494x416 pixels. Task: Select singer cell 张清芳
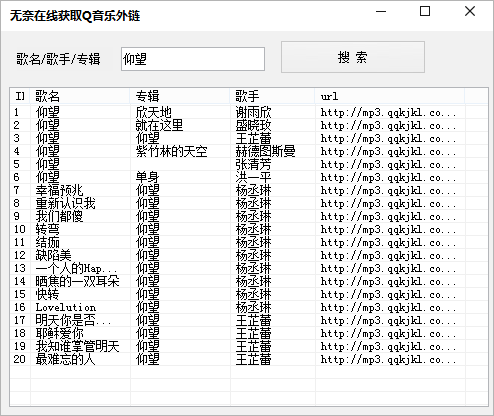coord(253,165)
